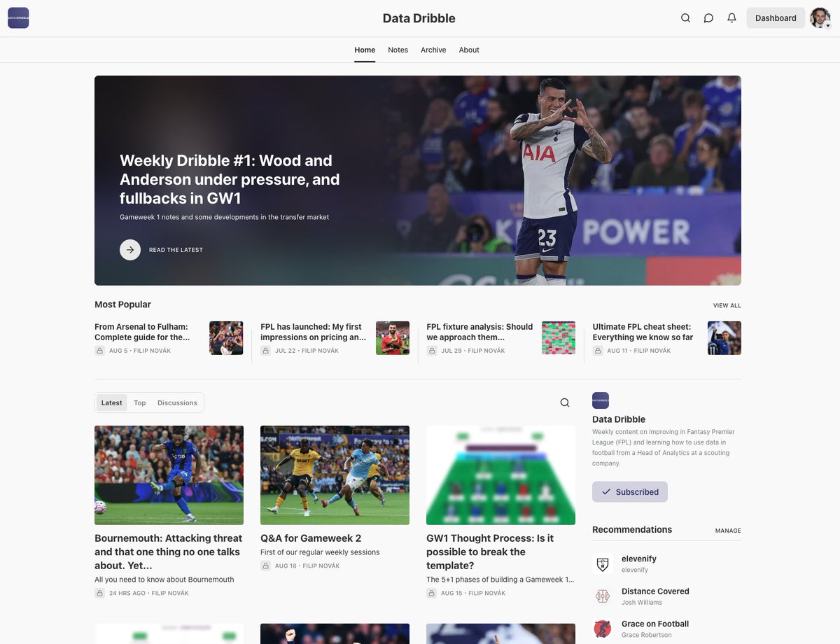The image size is (840, 644).
Task: Open Bournemouth: Attacking threat article title
Action: tap(169, 552)
